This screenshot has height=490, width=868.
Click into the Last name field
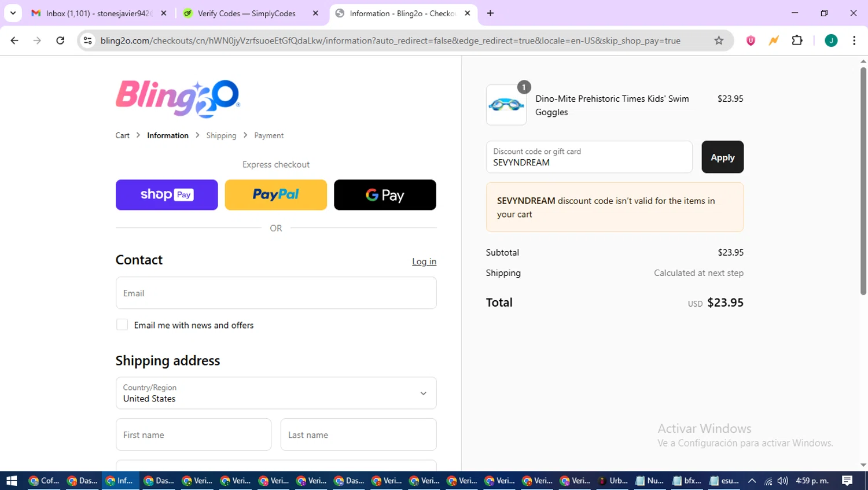[x=358, y=434]
